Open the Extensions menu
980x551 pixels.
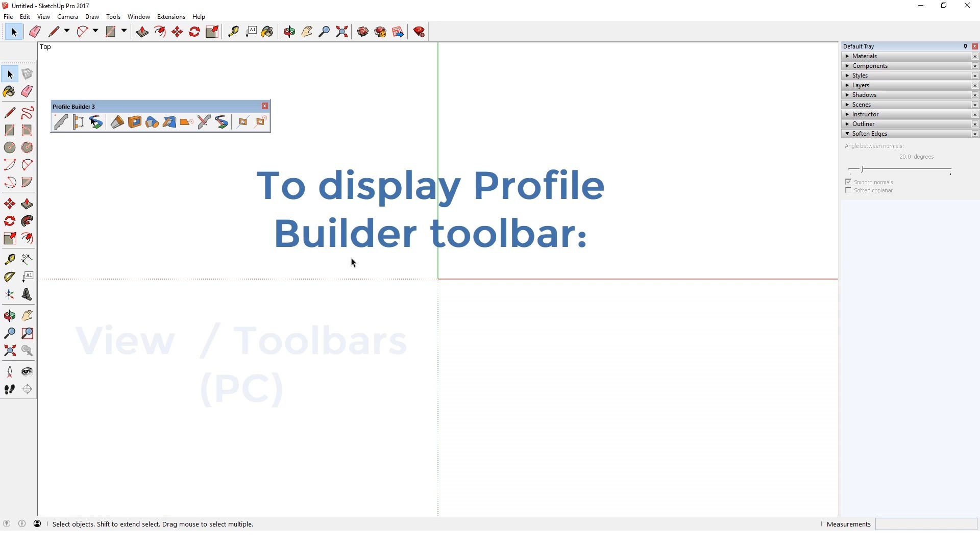coord(171,16)
